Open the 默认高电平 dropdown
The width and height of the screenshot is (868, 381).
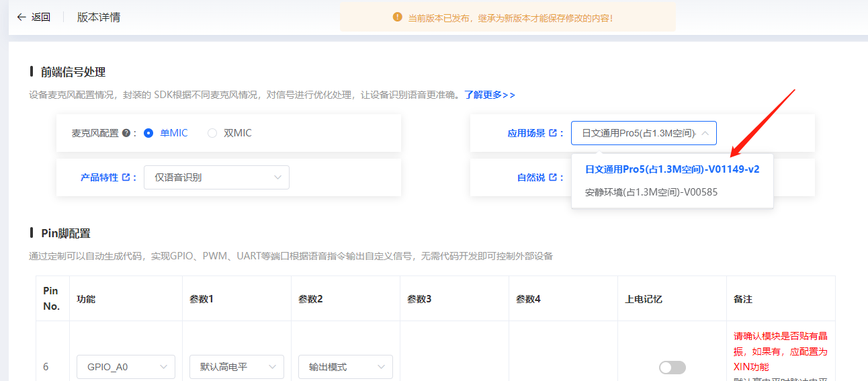(236, 367)
